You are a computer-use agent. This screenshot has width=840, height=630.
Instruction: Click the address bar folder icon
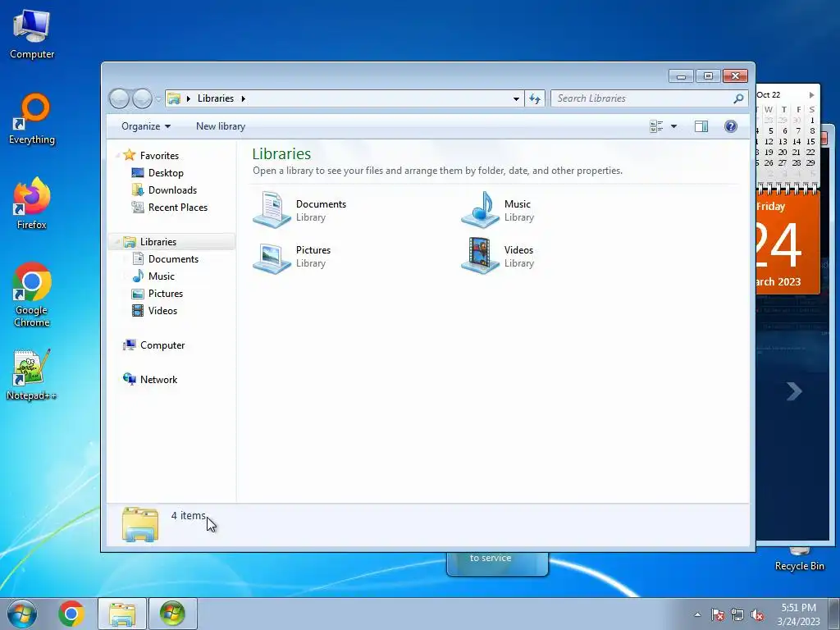(174, 98)
